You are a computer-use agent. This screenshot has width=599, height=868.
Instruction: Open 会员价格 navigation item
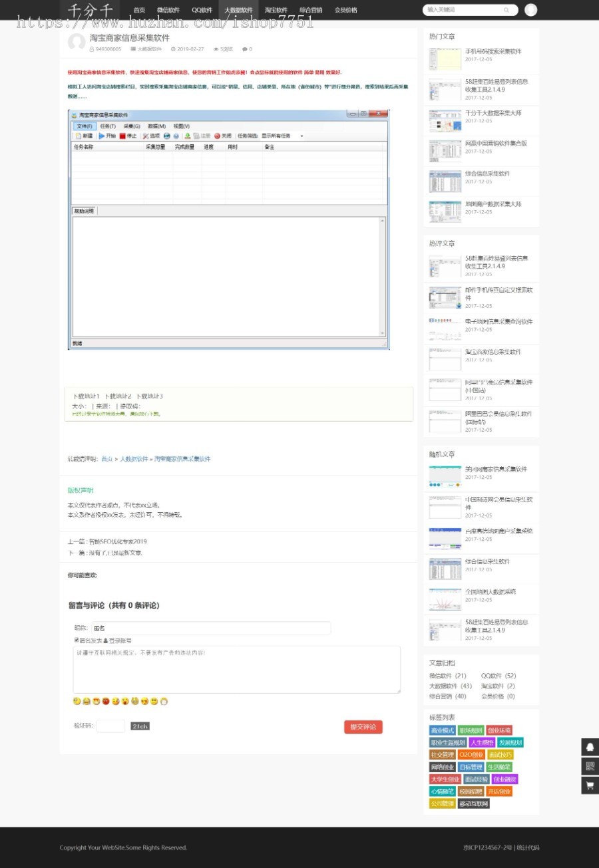(345, 10)
